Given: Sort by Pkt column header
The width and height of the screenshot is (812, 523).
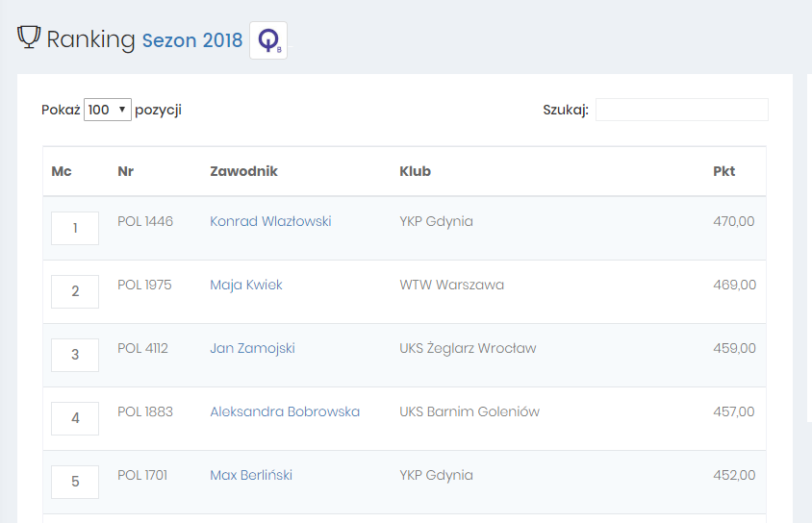Looking at the screenshot, I should tap(723, 171).
